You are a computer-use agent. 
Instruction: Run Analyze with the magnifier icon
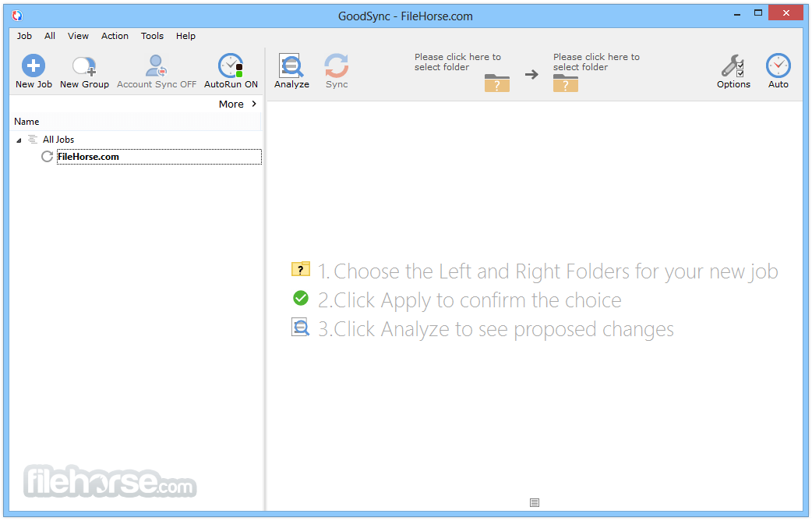point(291,66)
